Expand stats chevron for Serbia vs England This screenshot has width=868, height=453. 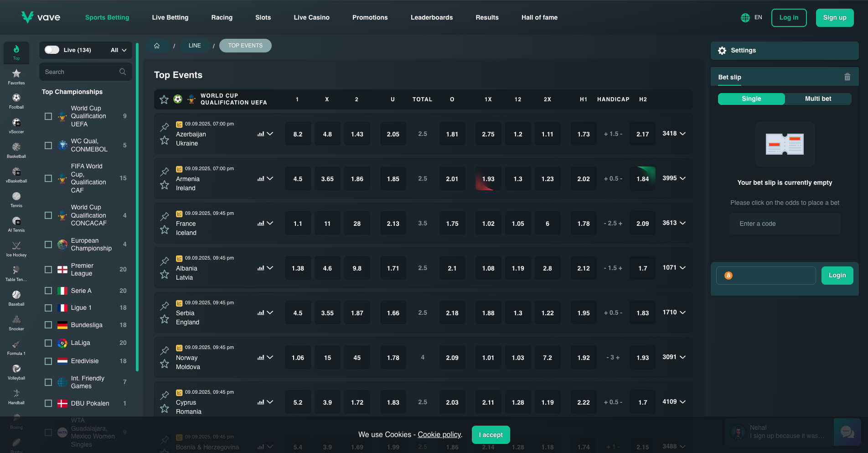[x=270, y=313]
